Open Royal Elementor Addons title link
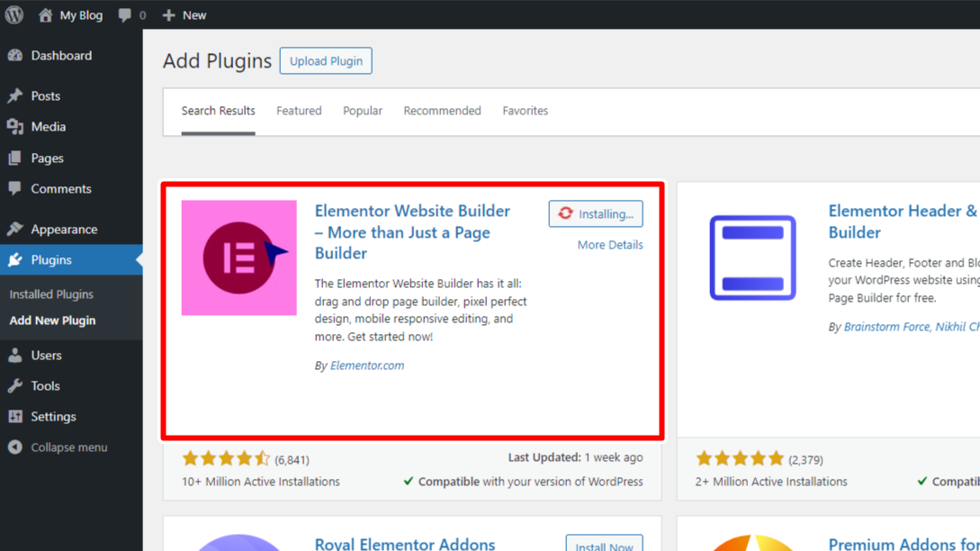The width and height of the screenshot is (980, 551). coord(404,544)
